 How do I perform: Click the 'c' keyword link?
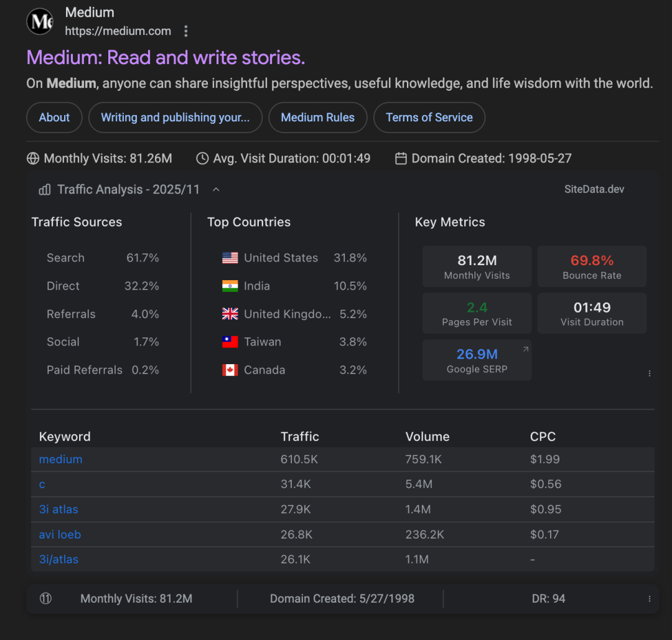(x=42, y=484)
